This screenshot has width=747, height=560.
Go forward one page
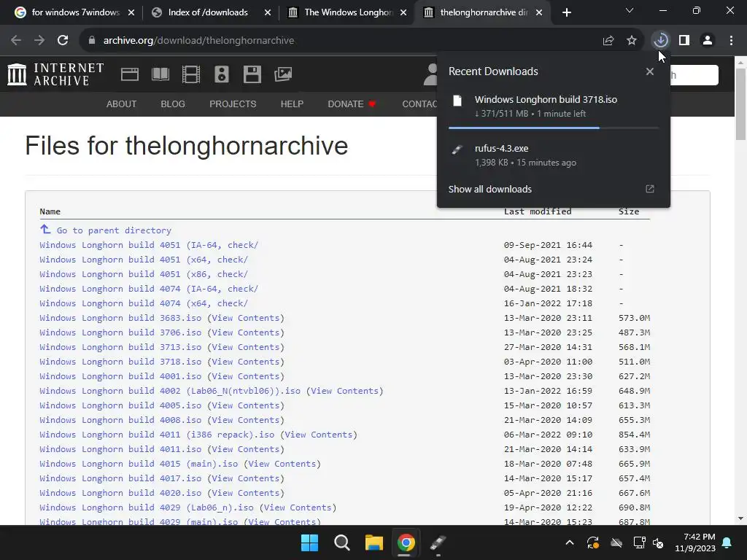click(x=39, y=41)
